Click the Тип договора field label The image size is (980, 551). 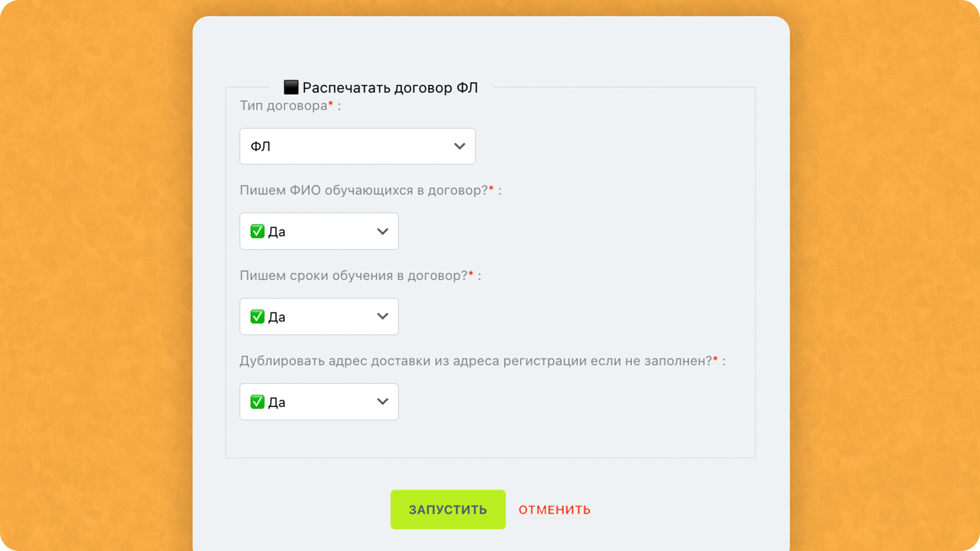[283, 106]
